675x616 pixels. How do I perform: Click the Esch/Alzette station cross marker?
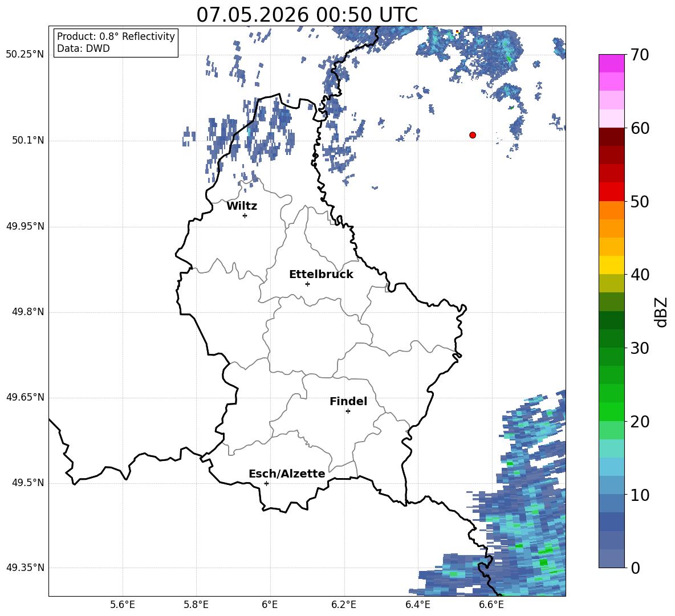266,483
